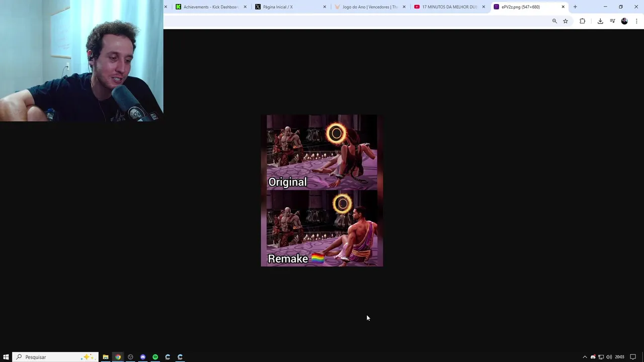Open Discord from the taskbar
Screen dimensions: 644x362
pos(143,357)
